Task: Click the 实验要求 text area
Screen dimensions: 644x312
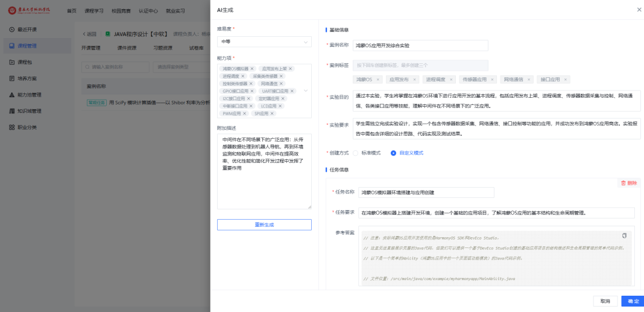Action: [x=496, y=129]
